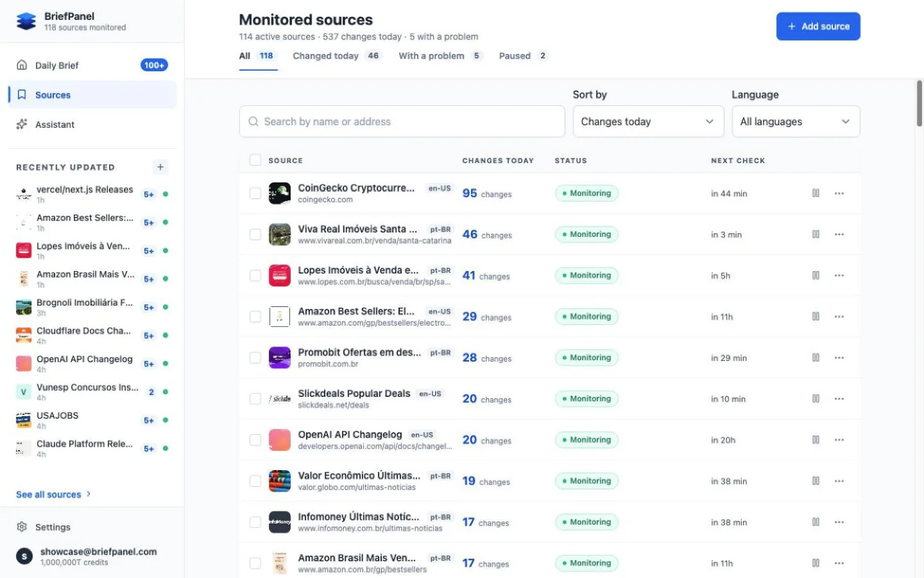Tick the Amazon Best Sellers row checkbox
This screenshot has width=924, height=578.
(x=255, y=317)
